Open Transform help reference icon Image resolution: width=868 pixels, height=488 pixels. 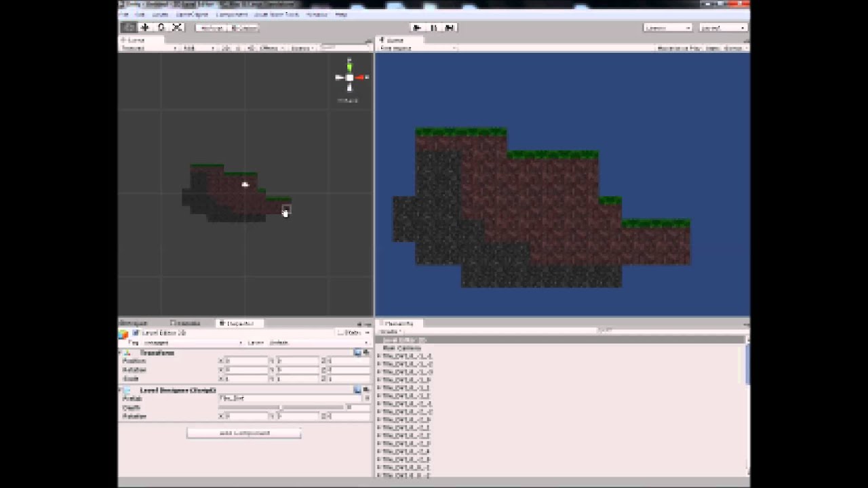tap(357, 352)
